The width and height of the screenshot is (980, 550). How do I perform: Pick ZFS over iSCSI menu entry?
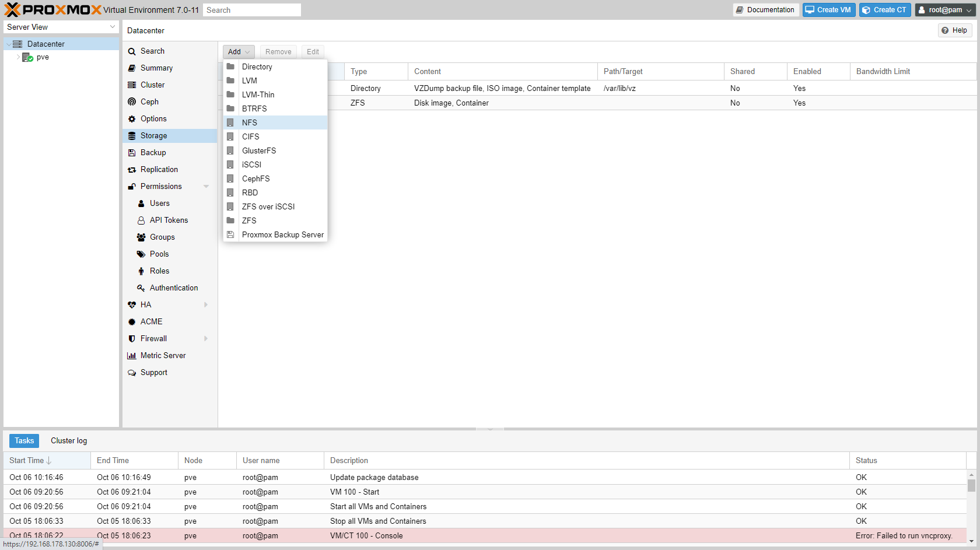pos(275,207)
